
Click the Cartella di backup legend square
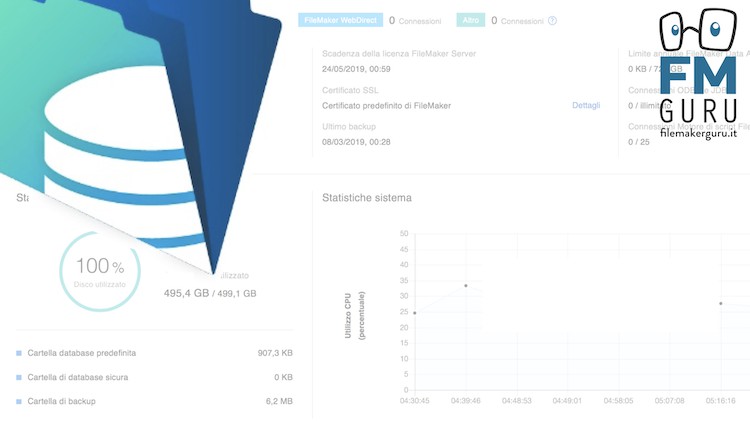19,401
